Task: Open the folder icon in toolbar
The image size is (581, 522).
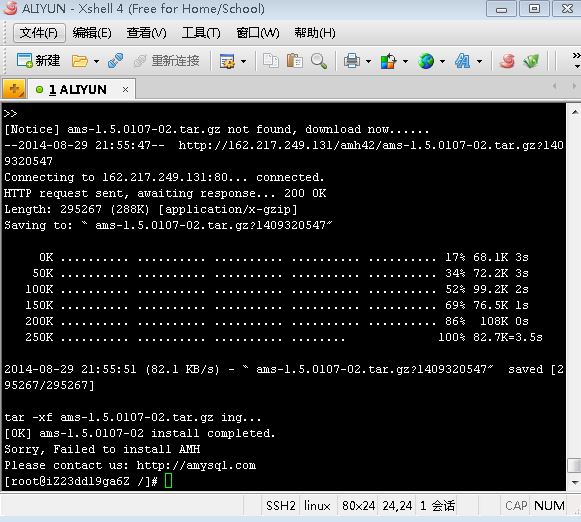Action: pyautogui.click(x=80, y=61)
